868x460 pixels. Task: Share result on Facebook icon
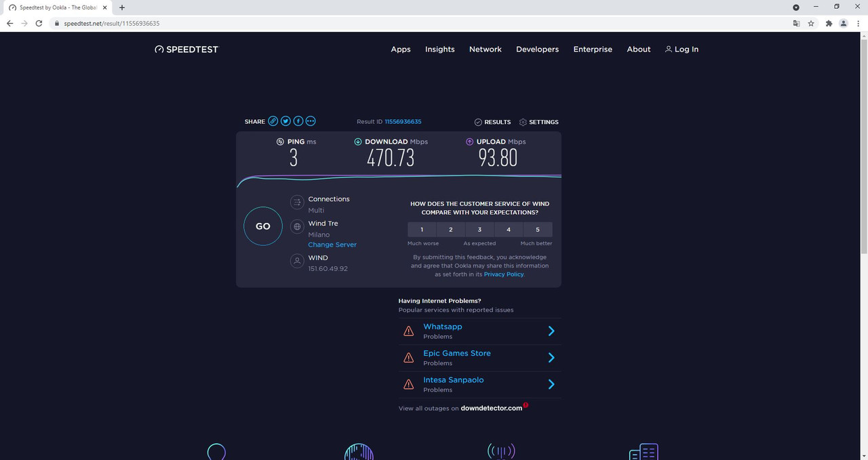(298, 121)
